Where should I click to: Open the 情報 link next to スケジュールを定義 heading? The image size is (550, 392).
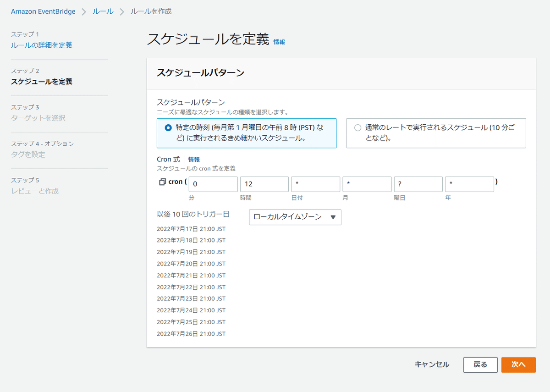[280, 41]
